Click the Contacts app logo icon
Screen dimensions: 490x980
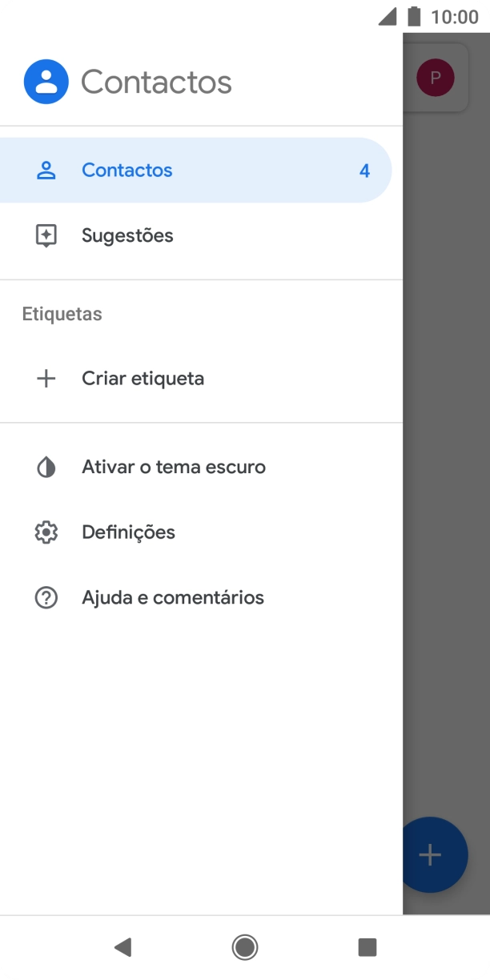point(46,81)
